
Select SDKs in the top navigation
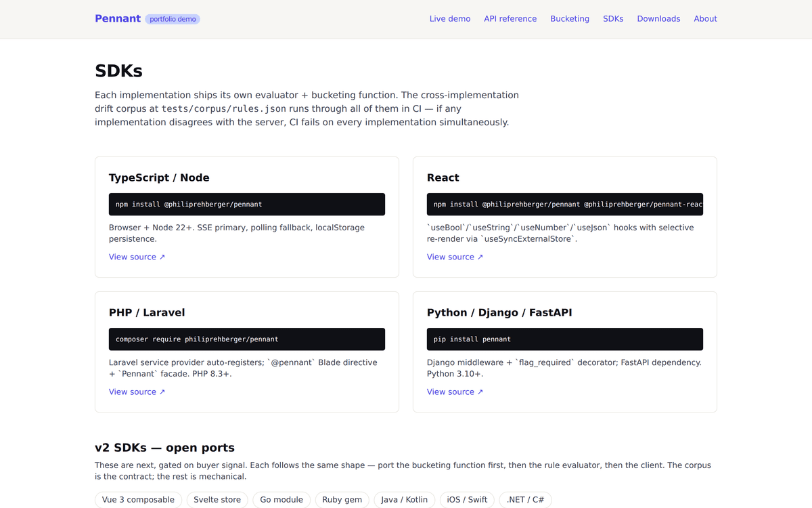(x=613, y=19)
